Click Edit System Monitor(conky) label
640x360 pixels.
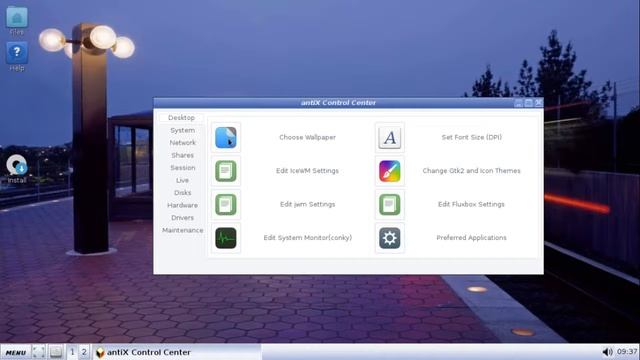click(x=307, y=238)
